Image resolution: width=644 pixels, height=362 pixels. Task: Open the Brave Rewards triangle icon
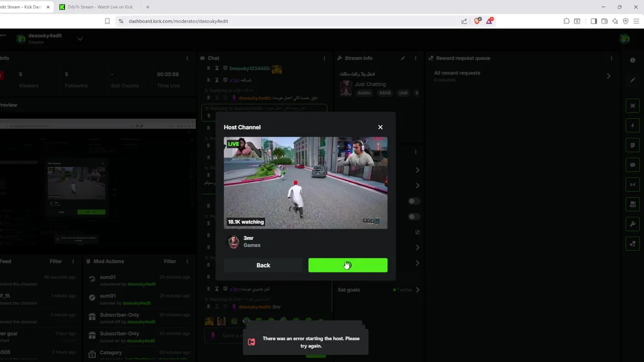[490, 21]
